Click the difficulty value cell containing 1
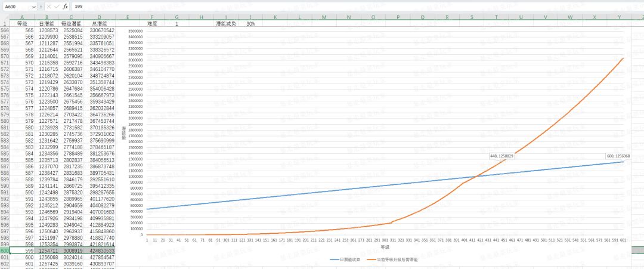 coord(177,24)
